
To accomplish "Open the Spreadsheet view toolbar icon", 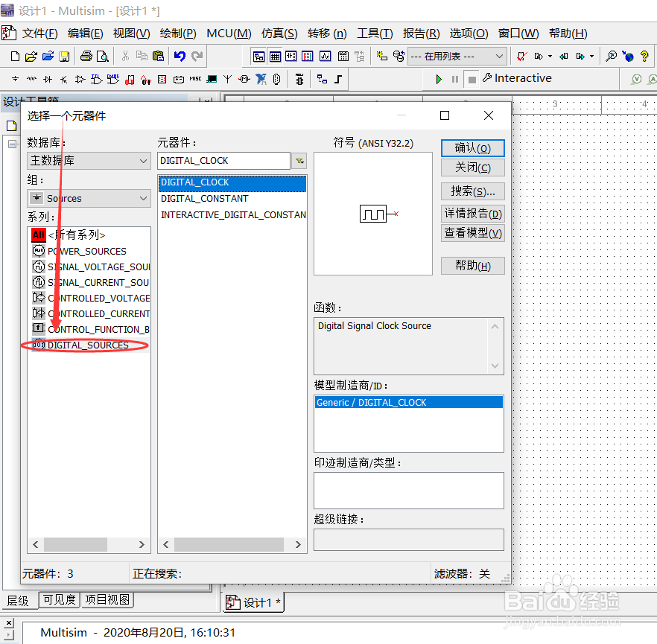I will click(276, 56).
